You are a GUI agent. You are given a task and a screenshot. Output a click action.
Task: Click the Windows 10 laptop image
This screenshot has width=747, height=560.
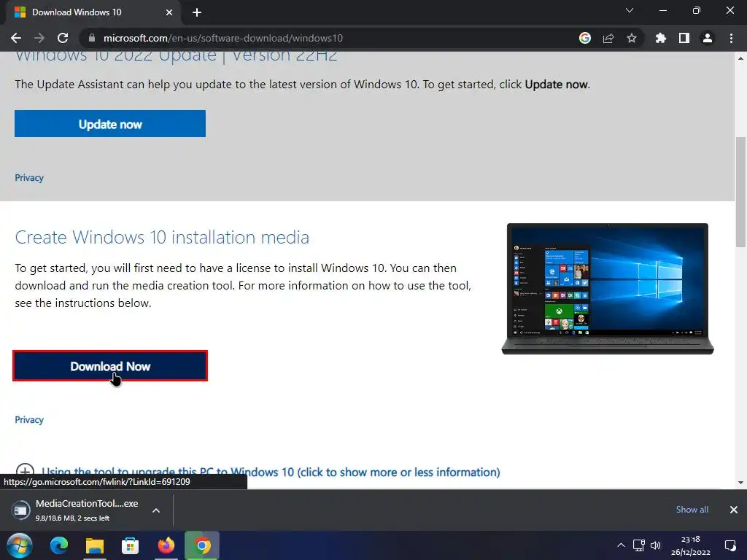point(608,289)
